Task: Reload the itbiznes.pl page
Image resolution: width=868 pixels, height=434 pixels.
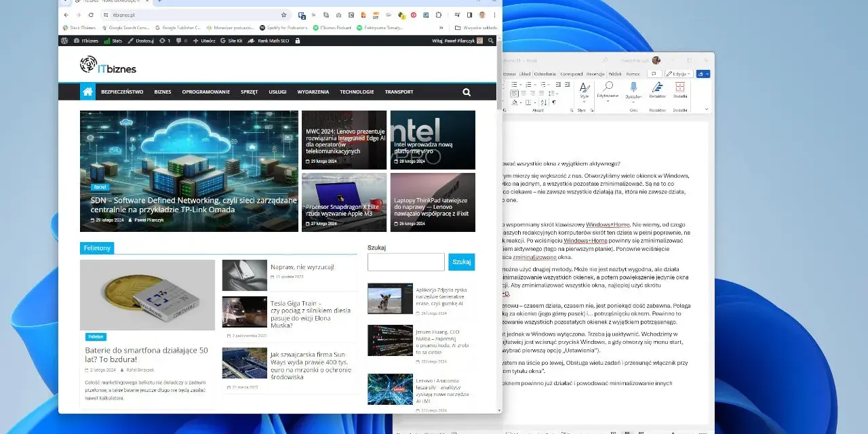Action: pos(91,15)
